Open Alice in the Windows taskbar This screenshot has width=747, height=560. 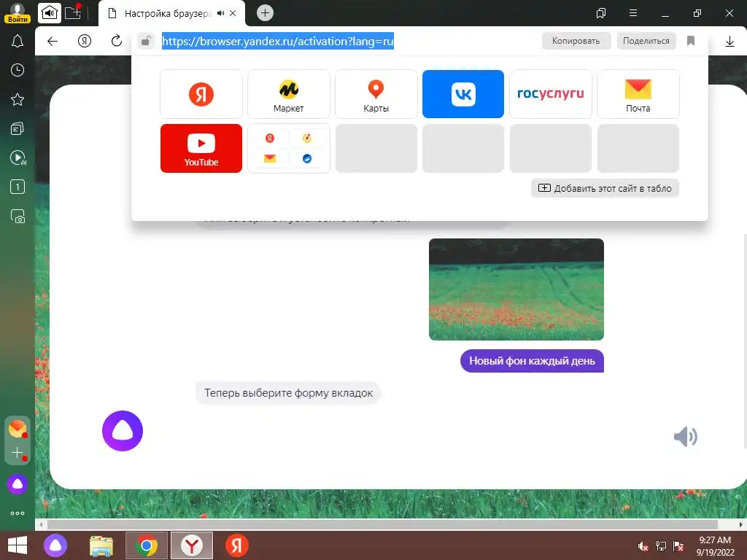(55, 545)
